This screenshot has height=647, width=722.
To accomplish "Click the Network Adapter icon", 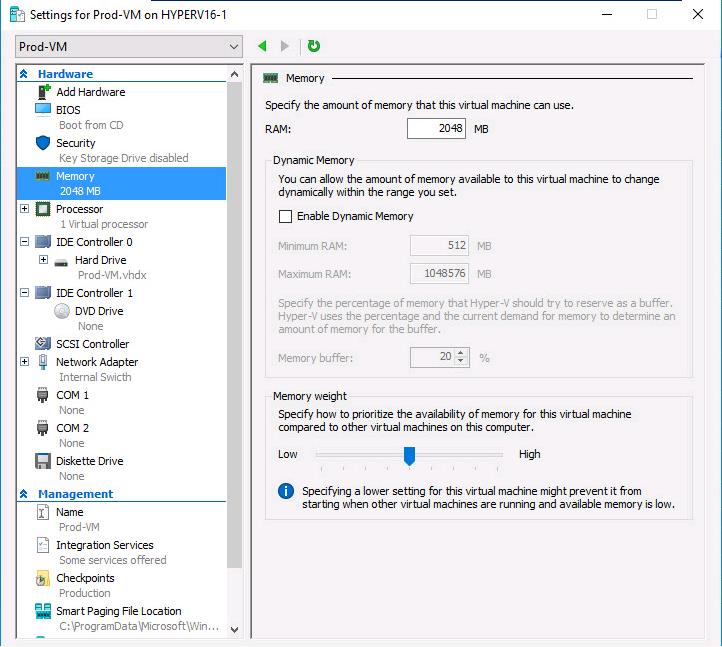I will [43, 362].
